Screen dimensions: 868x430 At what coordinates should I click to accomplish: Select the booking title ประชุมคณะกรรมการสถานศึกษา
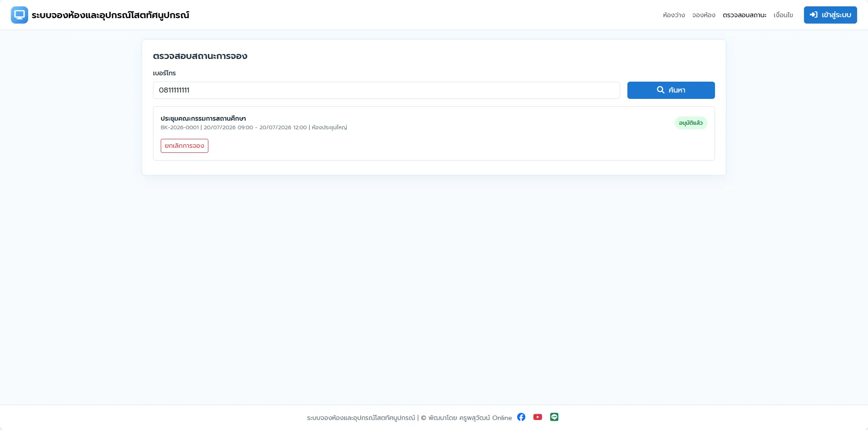click(203, 118)
